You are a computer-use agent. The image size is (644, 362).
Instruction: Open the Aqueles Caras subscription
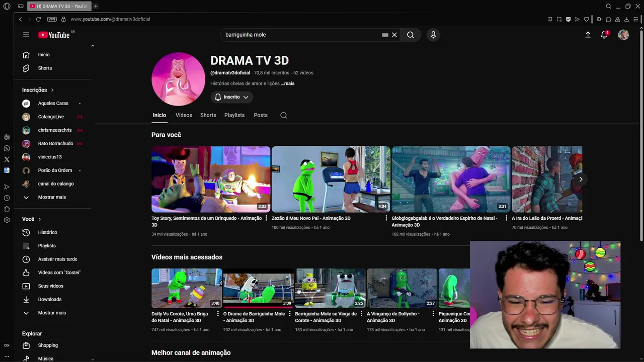(52, 104)
